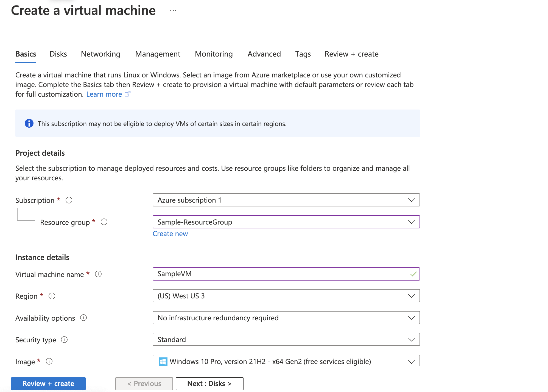The height and width of the screenshot is (392, 548).
Task: Open the Security type dropdown
Action: pyautogui.click(x=411, y=339)
